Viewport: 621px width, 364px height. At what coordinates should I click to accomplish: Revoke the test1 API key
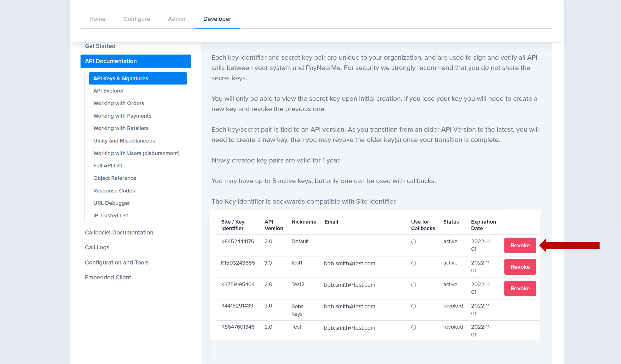520,267
